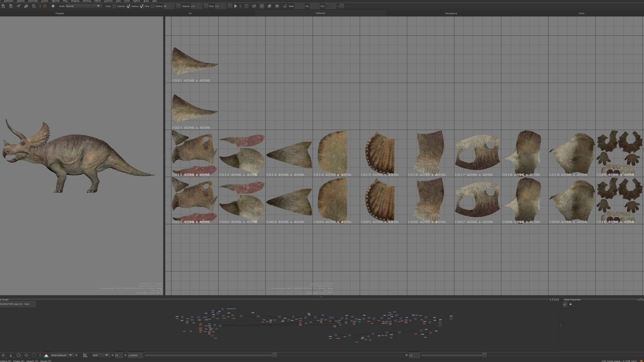Toggle the Flow pressure checkbox
The width and height of the screenshot is (644, 362).
point(153,6)
